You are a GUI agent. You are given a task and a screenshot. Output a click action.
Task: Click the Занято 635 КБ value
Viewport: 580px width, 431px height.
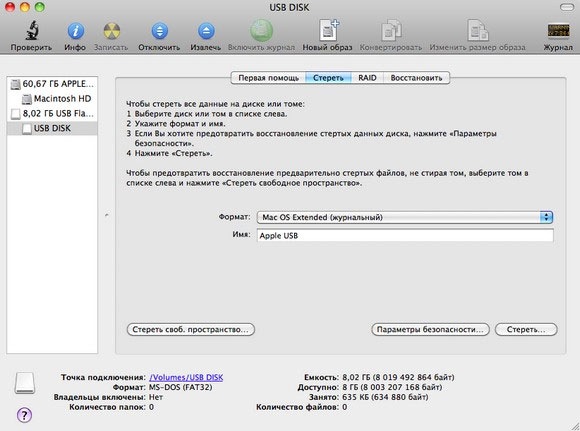[x=385, y=397]
